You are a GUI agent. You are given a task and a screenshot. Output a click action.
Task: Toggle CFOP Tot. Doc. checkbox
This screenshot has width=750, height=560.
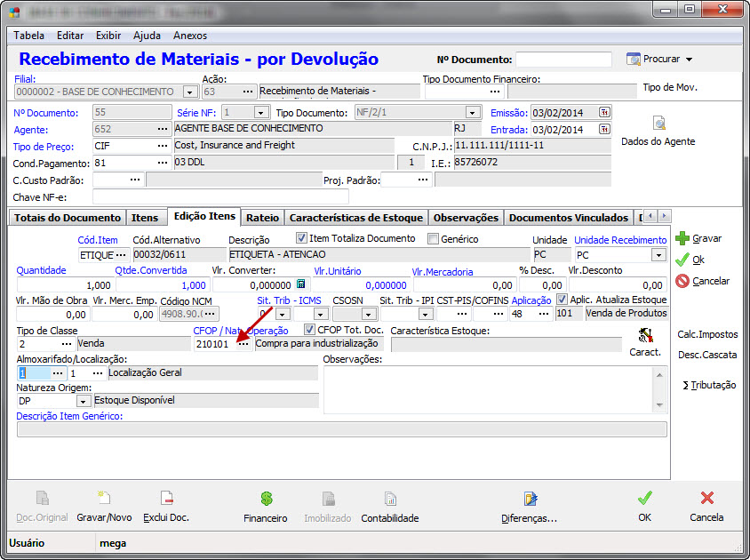[x=309, y=329]
